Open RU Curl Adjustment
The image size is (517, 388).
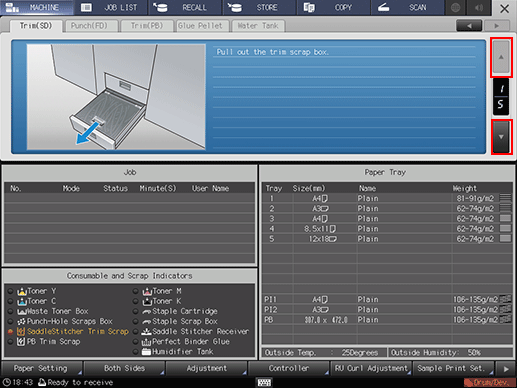(371, 368)
